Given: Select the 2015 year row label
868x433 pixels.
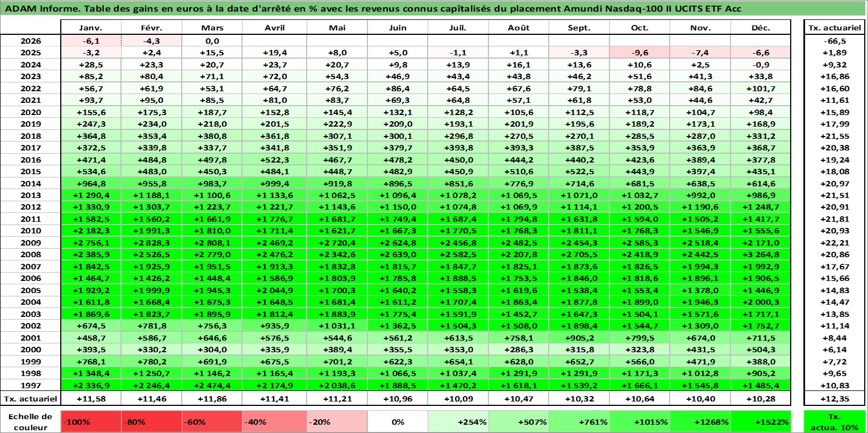Looking at the screenshot, I should click(x=30, y=171).
